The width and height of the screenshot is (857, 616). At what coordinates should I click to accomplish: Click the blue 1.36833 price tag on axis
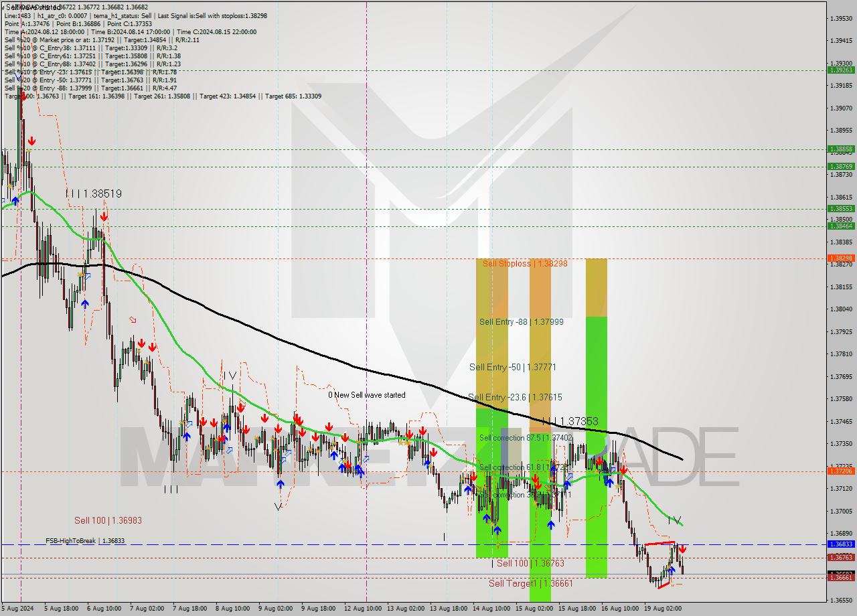[841, 544]
